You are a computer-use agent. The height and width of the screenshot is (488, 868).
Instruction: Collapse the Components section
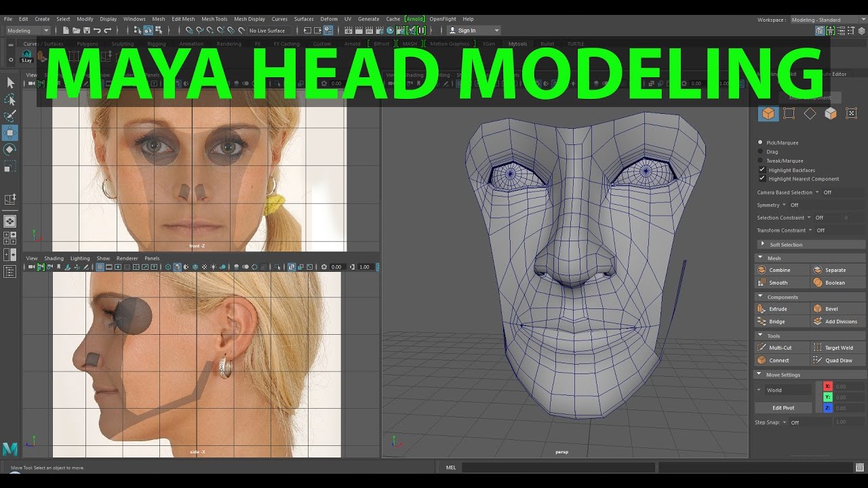coord(810,297)
